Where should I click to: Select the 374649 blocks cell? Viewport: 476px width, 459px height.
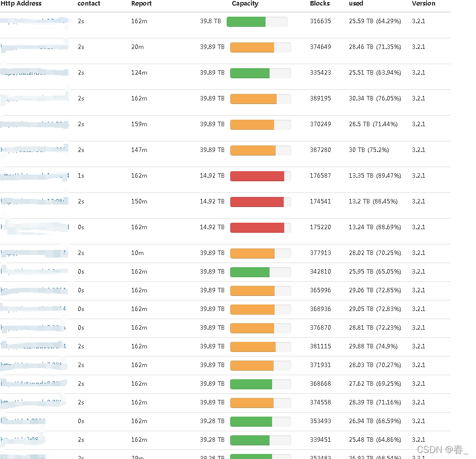(320, 47)
